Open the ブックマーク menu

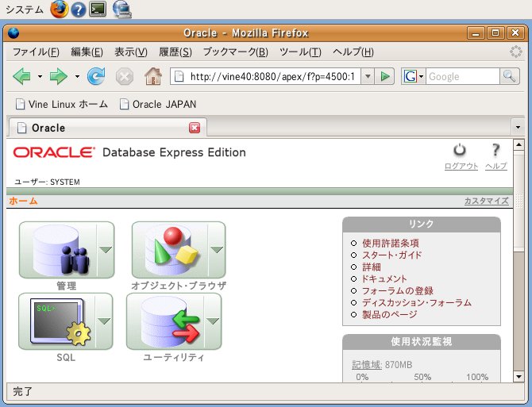pyautogui.click(x=236, y=52)
